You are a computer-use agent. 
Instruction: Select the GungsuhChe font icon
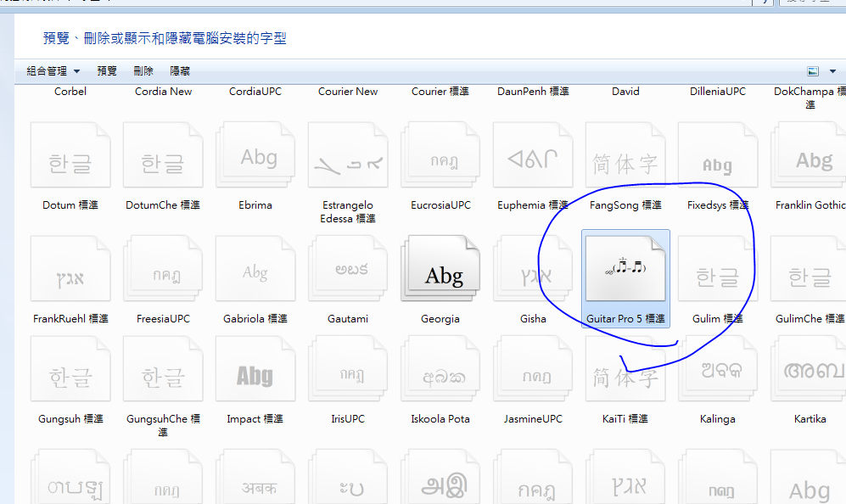point(163,368)
